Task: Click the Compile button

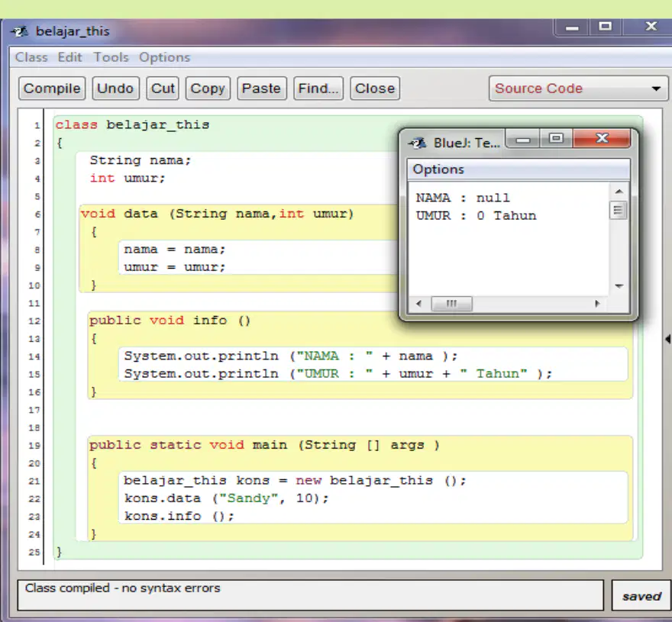Action: click(52, 89)
